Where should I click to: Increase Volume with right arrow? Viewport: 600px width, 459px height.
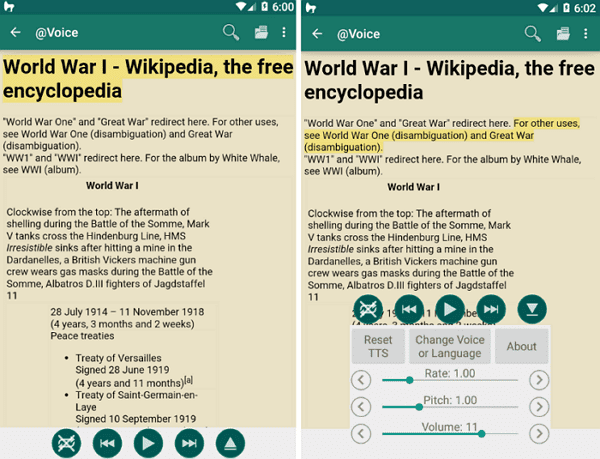pos(539,434)
